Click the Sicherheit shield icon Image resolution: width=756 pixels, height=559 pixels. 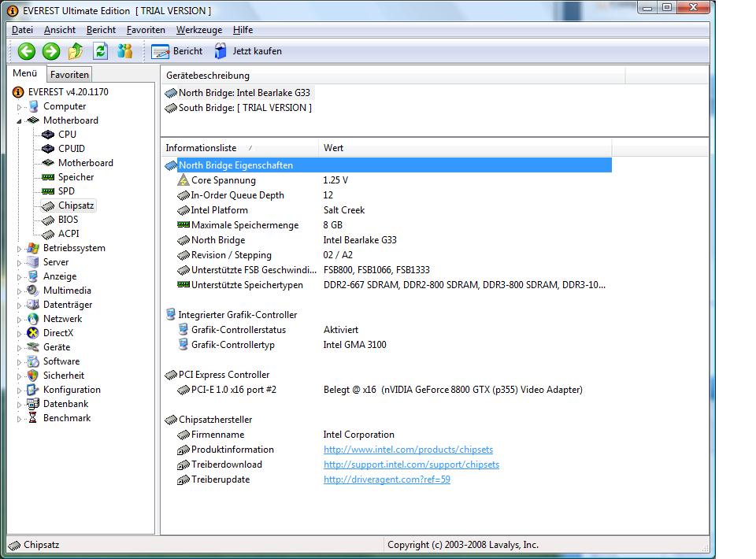[x=33, y=376]
